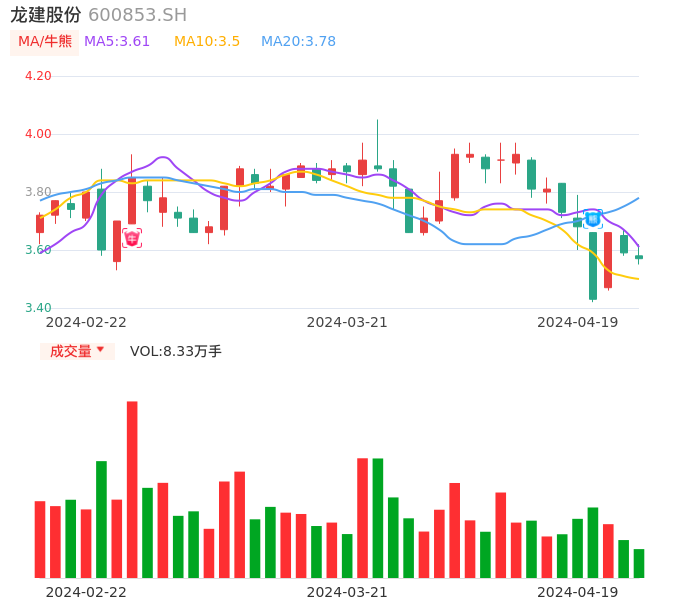The height and width of the screenshot is (606, 686).
Task: Click the 2024-04-19 date label under volume chart
Action: coord(577,592)
